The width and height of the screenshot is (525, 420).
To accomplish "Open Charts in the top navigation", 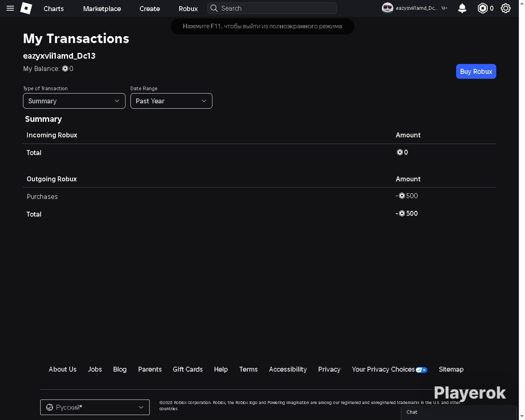I will click(54, 9).
